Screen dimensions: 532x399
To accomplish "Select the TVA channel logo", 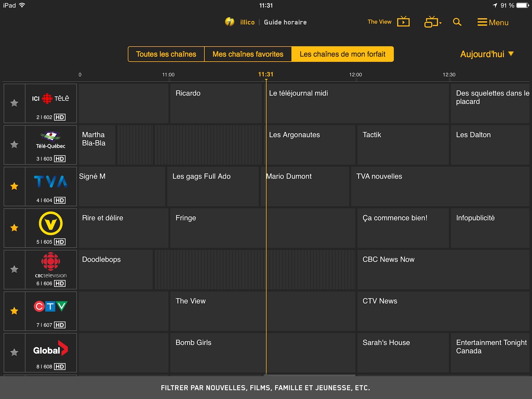I will pyautogui.click(x=51, y=182).
